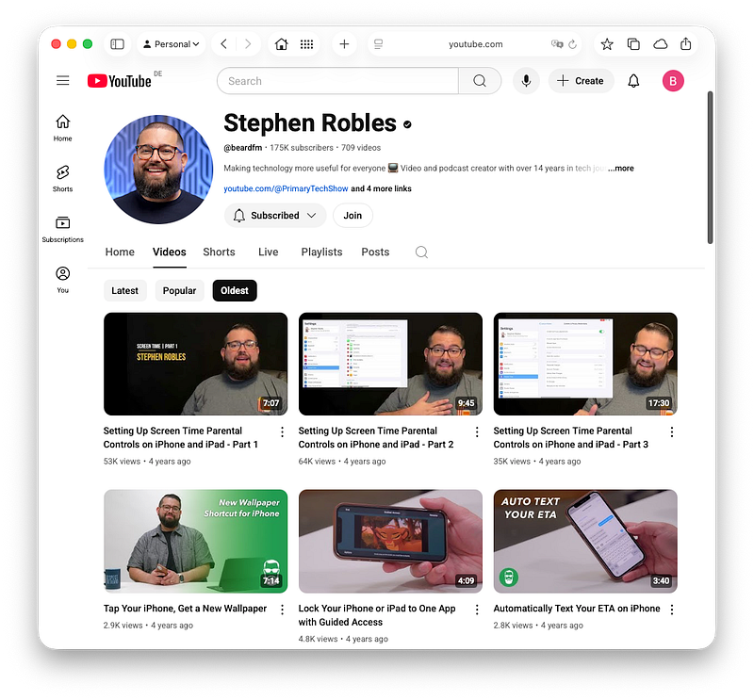Select the Oldest sort chip
The width and height of the screenshot is (754, 700).
[x=235, y=290]
